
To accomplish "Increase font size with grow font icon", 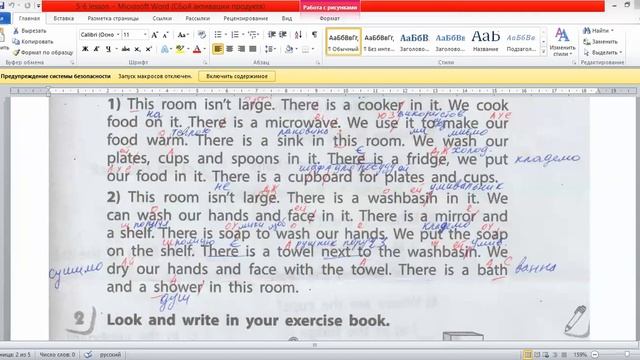I will tap(155, 35).
